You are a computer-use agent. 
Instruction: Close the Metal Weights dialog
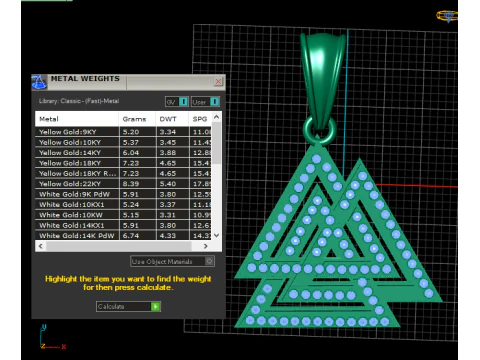[218, 81]
